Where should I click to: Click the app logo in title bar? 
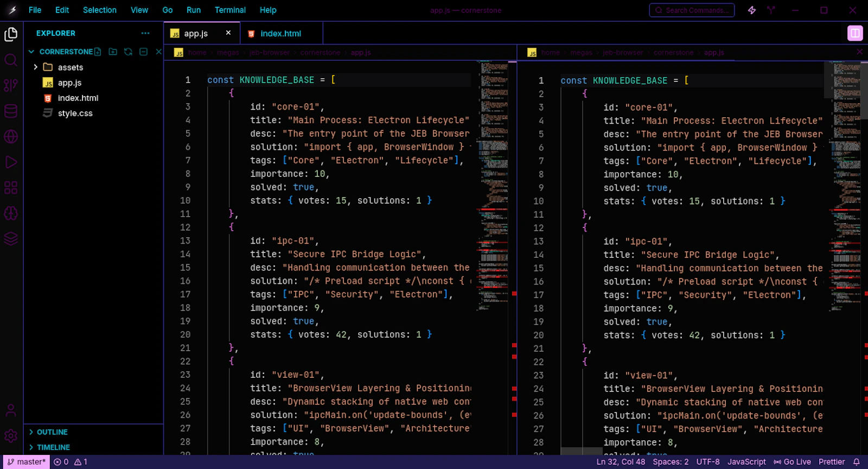point(12,10)
